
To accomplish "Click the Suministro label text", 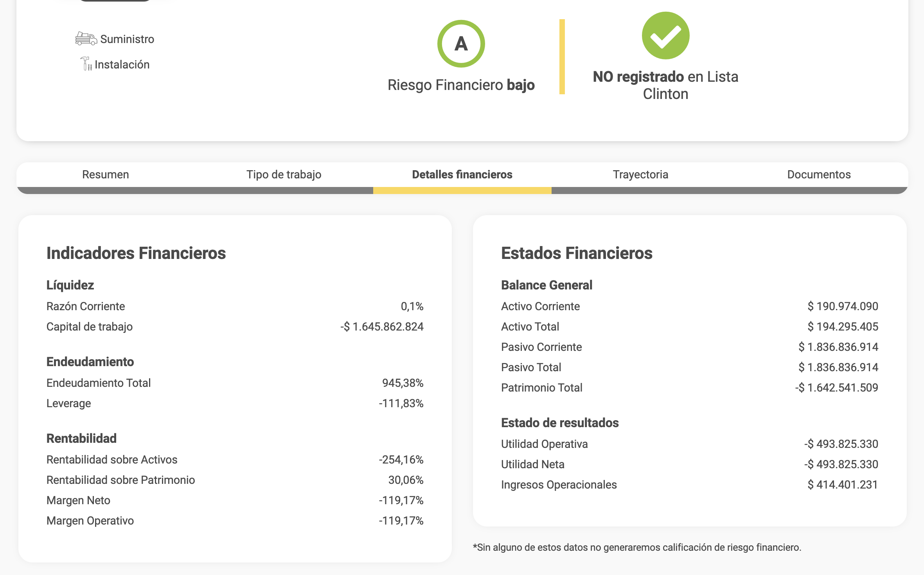I will (x=127, y=39).
